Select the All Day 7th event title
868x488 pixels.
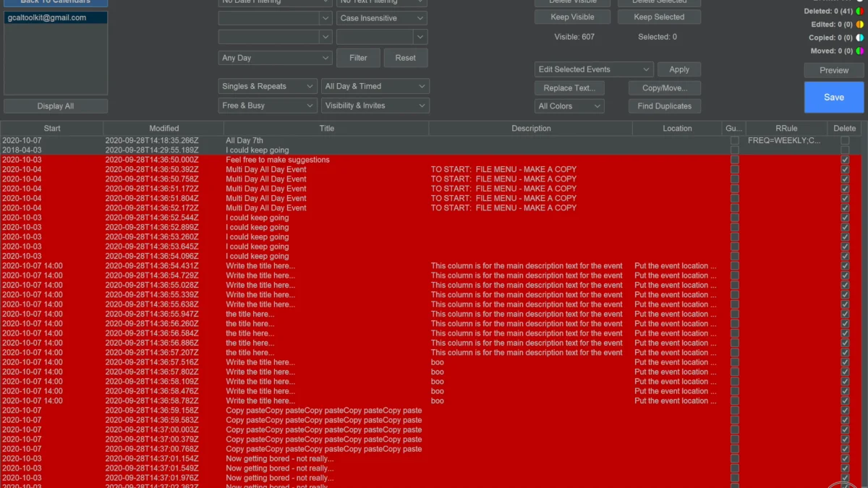click(x=244, y=140)
